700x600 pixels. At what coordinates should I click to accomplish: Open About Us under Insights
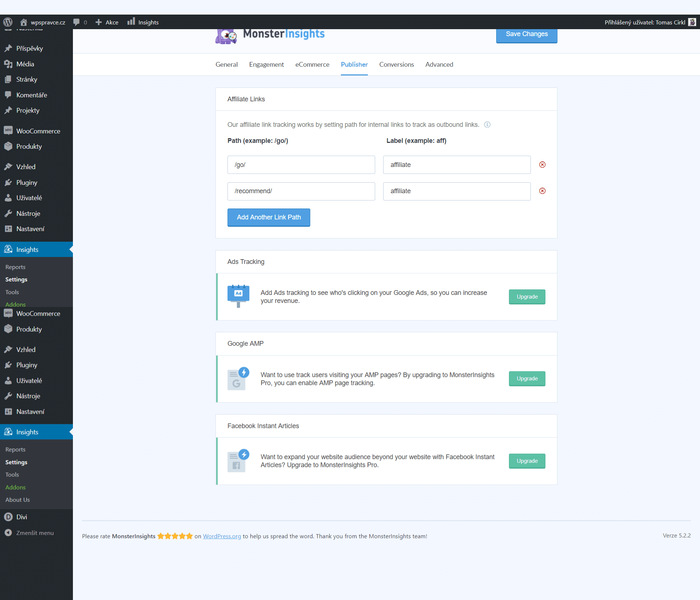[x=17, y=500]
